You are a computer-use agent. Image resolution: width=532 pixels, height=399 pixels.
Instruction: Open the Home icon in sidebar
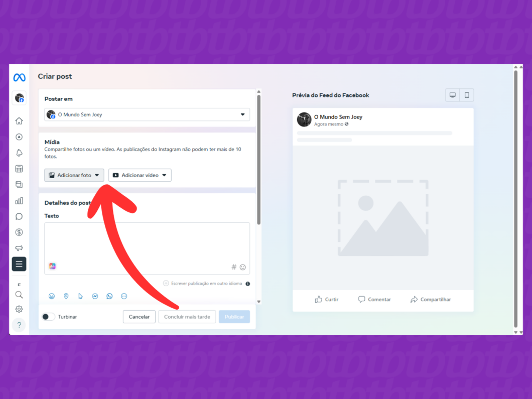[19, 121]
